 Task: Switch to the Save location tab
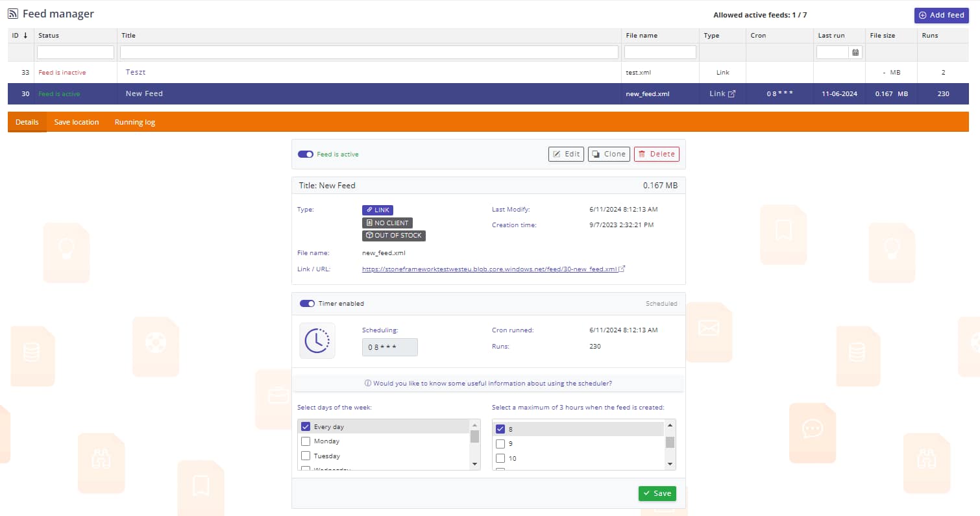click(x=77, y=122)
